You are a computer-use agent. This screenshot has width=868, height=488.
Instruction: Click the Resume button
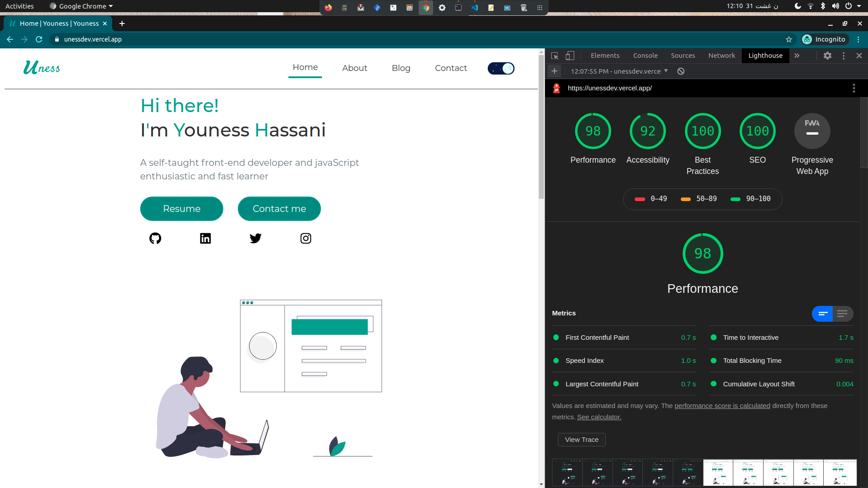(182, 209)
